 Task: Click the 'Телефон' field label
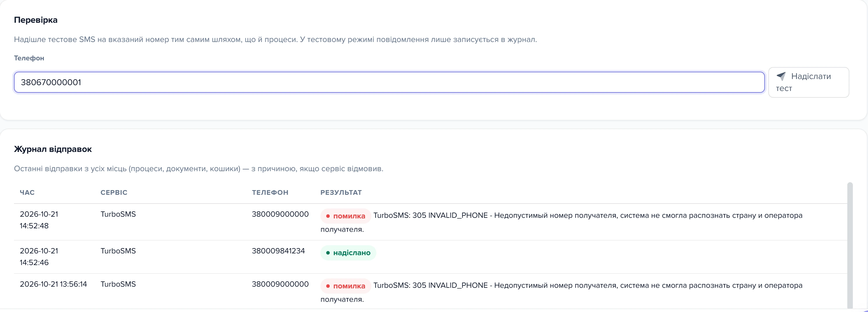[x=29, y=58]
